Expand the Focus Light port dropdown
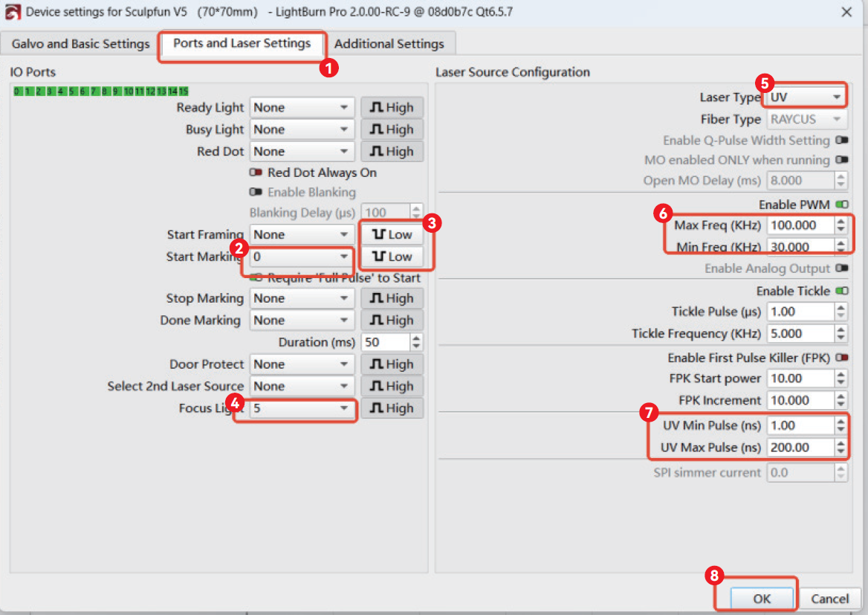This screenshot has width=868, height=615. 300,408
